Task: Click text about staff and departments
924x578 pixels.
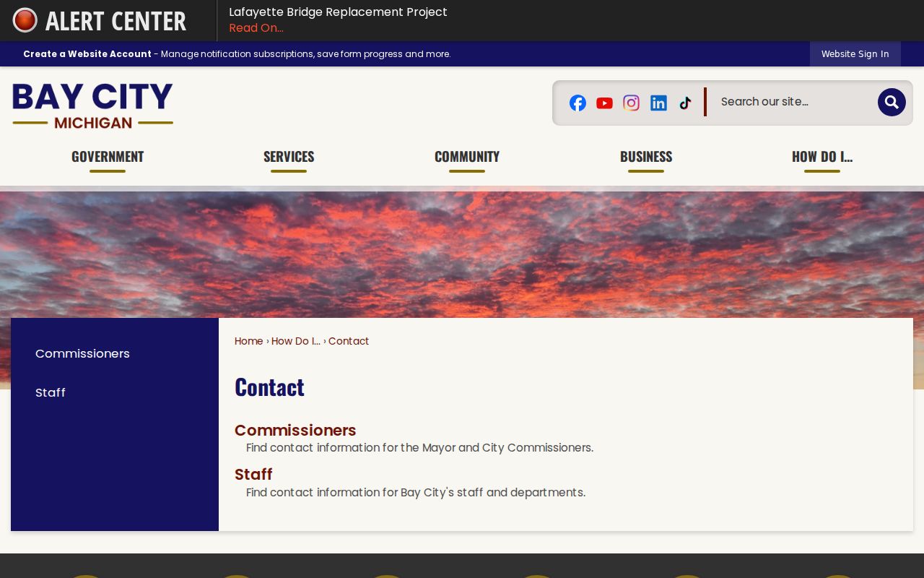Action: coord(416,493)
